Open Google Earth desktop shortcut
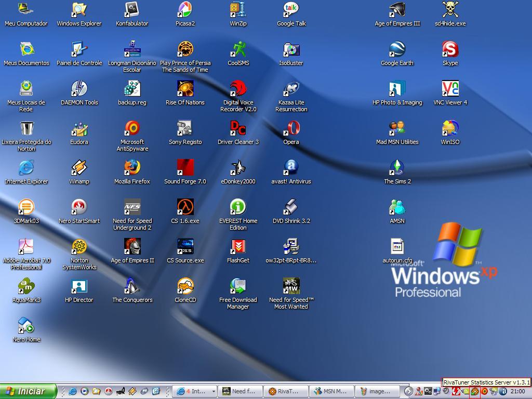 [397, 49]
